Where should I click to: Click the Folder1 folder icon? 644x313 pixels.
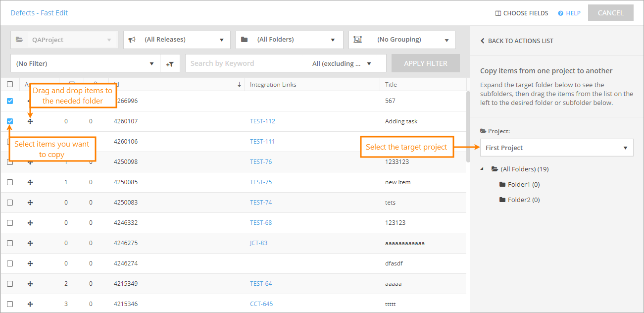pyautogui.click(x=502, y=185)
